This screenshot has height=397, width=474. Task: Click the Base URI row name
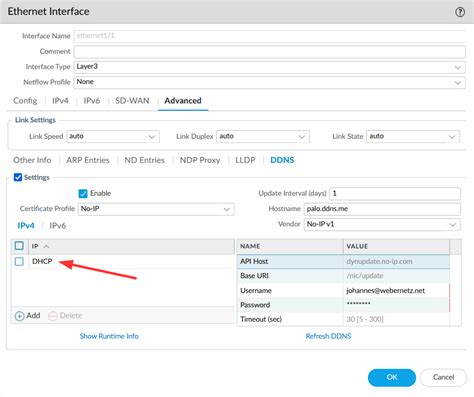254,276
